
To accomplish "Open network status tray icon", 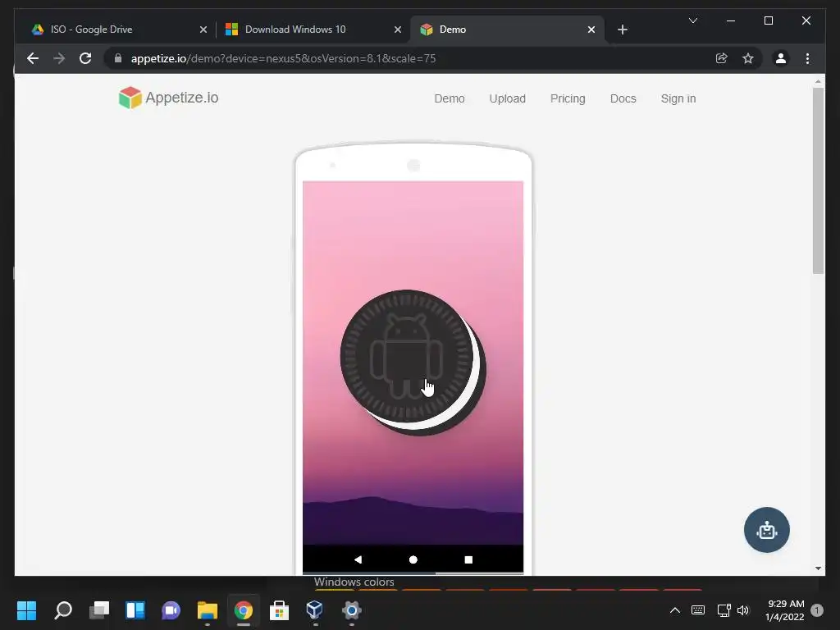I will pos(724,610).
